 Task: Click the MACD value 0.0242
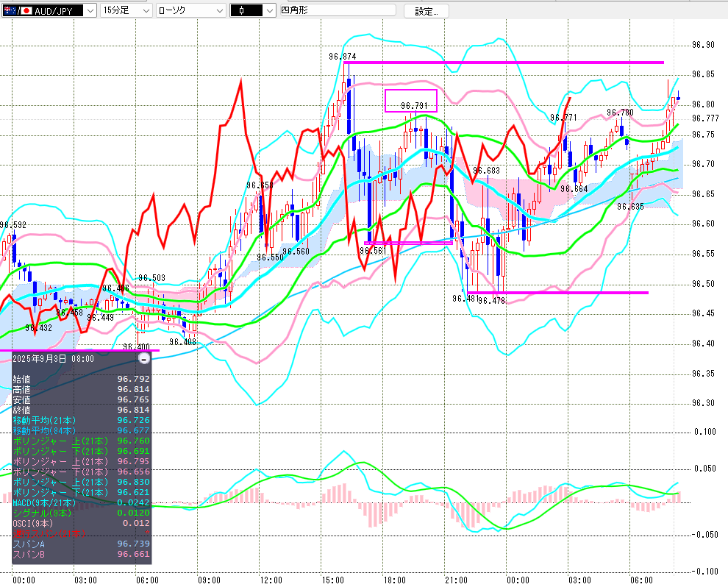point(133,502)
